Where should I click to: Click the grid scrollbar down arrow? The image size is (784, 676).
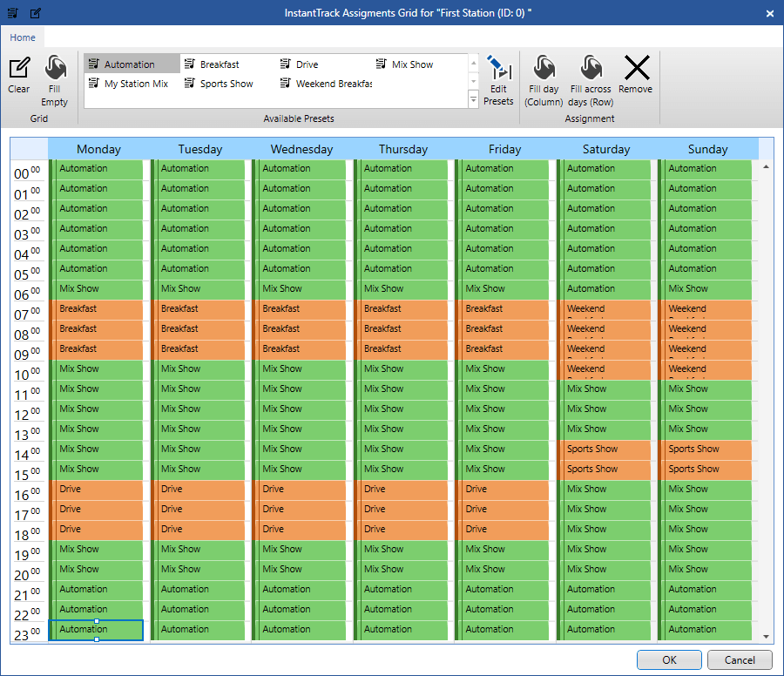tap(767, 637)
